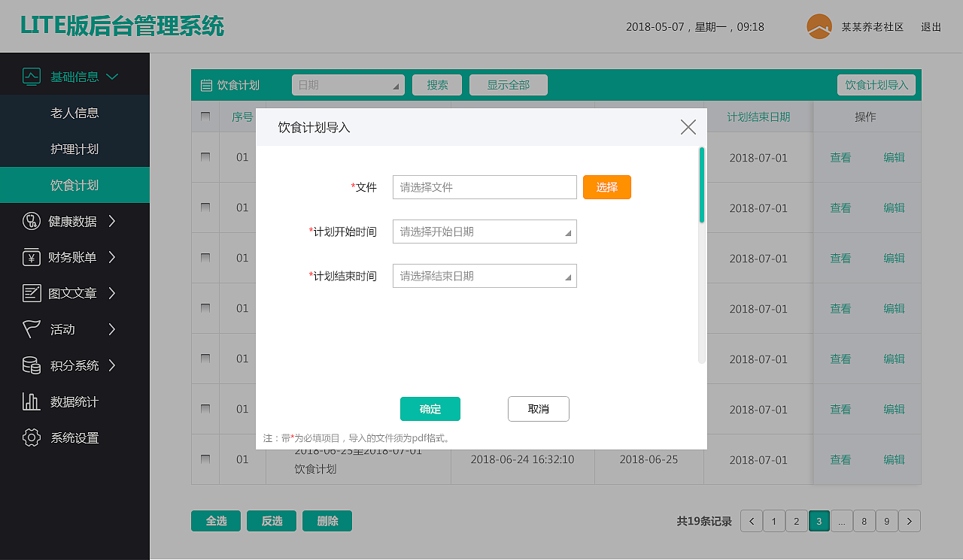Open the 日期 date filter dropdown

coord(348,85)
